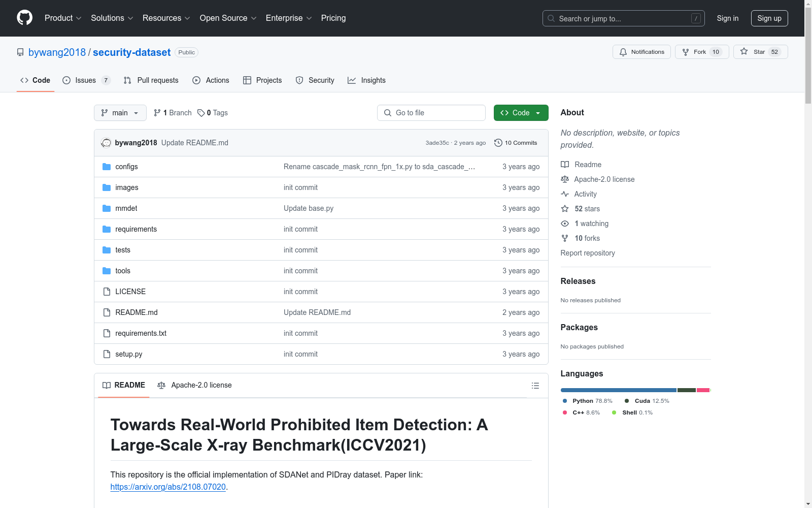Viewport: 812px width, 508px height.
Task: Click the Update base.py commit message
Action: coord(309,208)
